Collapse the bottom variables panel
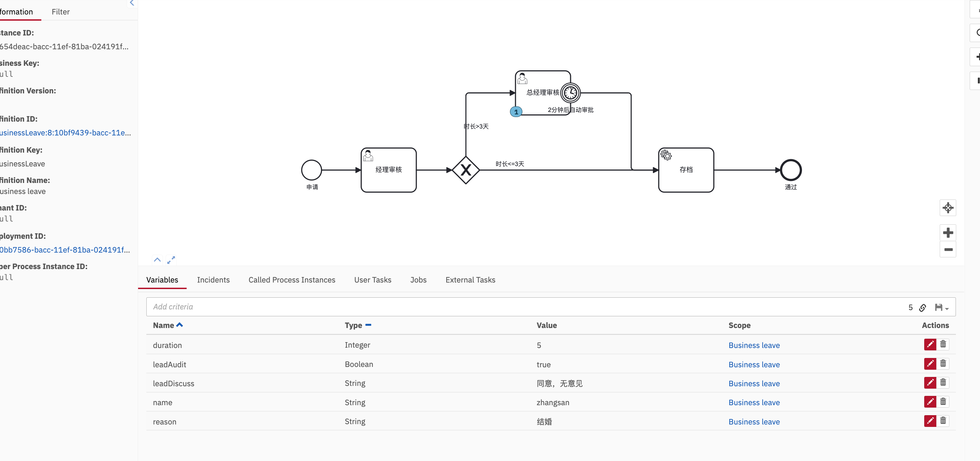 157,260
